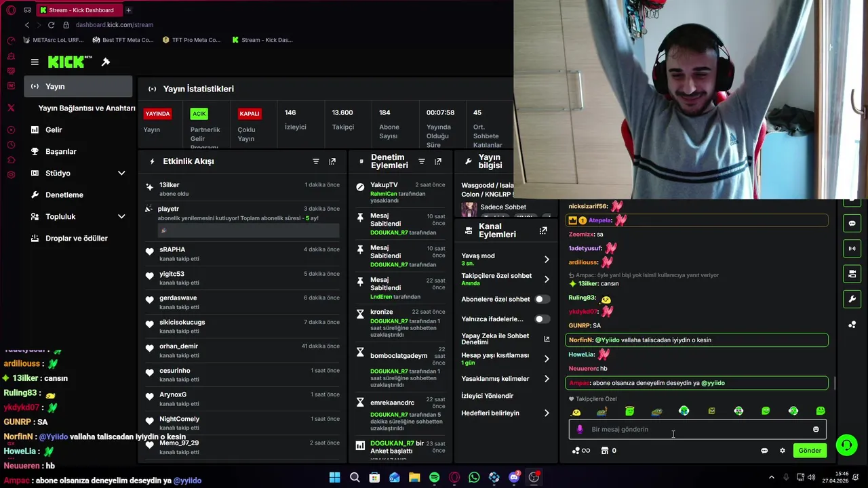
Task: Open Hedefleri belirleyin chevron
Action: click(547, 413)
